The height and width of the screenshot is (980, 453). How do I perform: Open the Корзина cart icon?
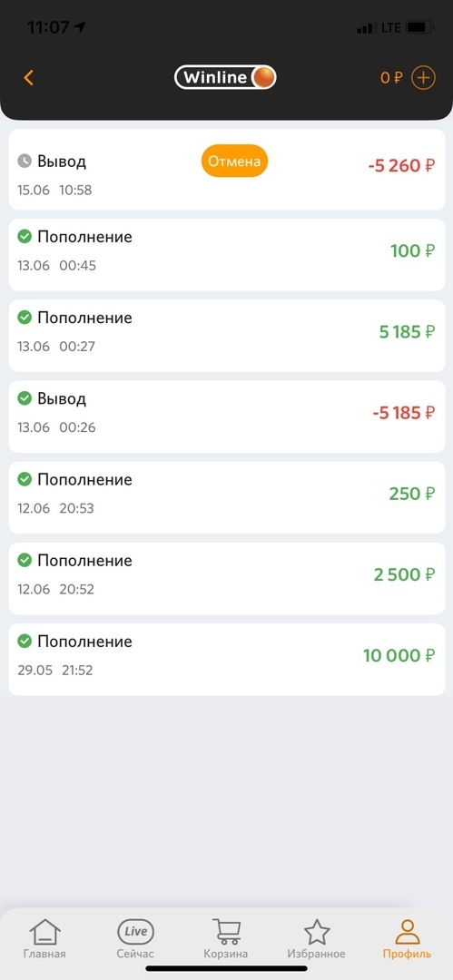[x=226, y=939]
